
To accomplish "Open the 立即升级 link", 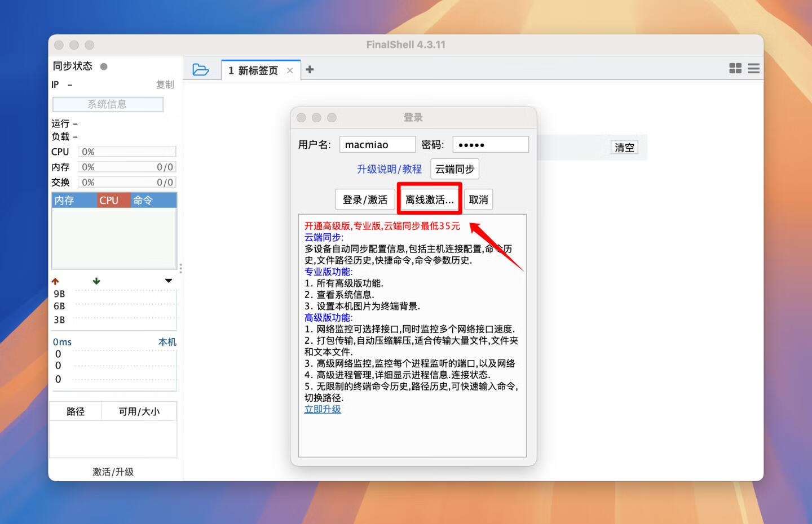I will click(323, 409).
